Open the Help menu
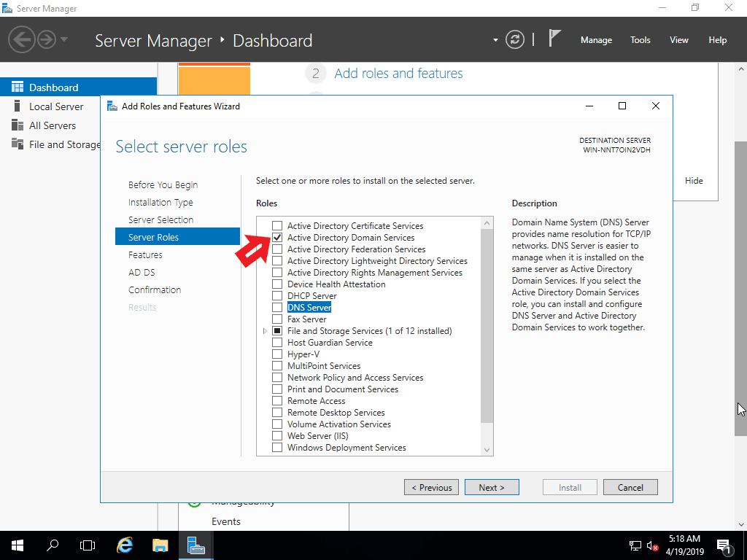 718,40
